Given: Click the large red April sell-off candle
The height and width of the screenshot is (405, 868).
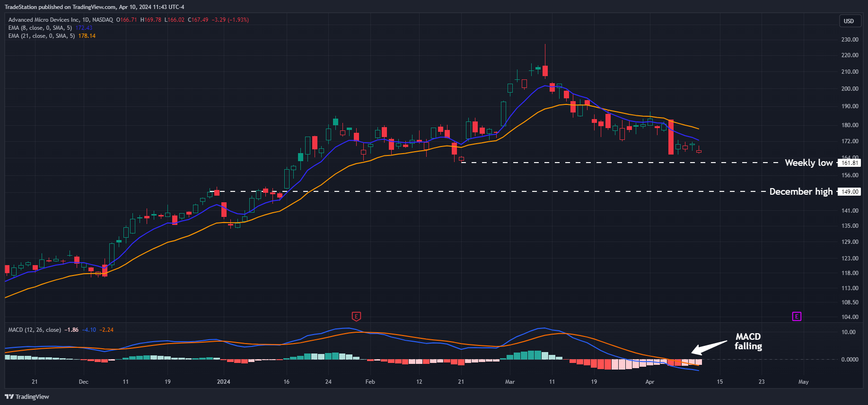Looking at the screenshot, I should coord(671,137).
